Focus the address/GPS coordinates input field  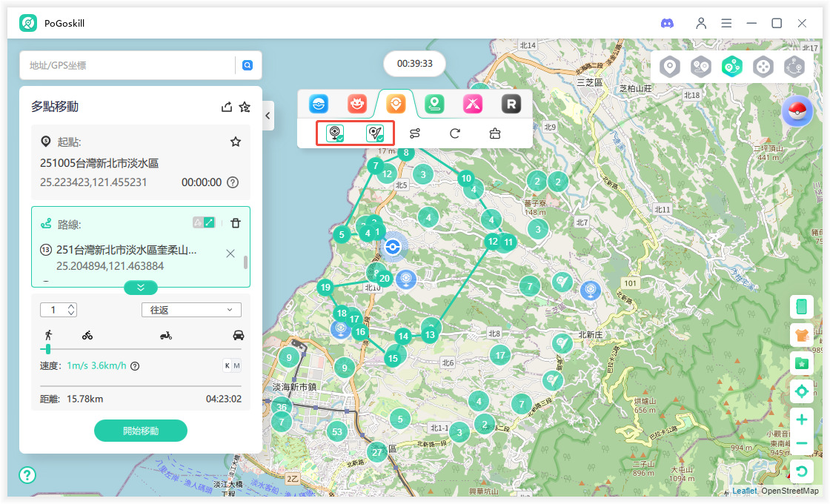pyautogui.click(x=130, y=65)
